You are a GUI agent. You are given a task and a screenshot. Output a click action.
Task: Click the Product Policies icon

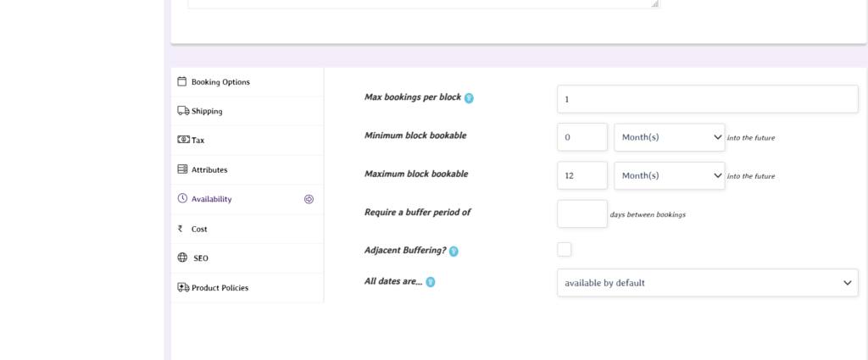coord(183,287)
